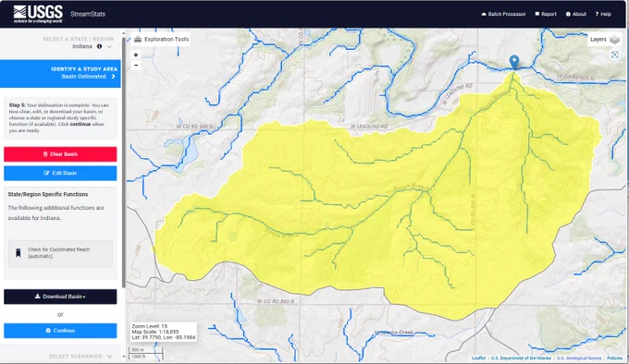The image size is (629, 364).
Task: Click the info icon beside Indiana
Action: click(x=100, y=46)
